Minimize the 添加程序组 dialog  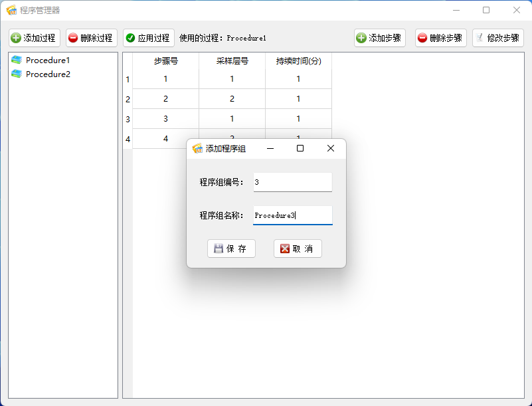click(270, 148)
